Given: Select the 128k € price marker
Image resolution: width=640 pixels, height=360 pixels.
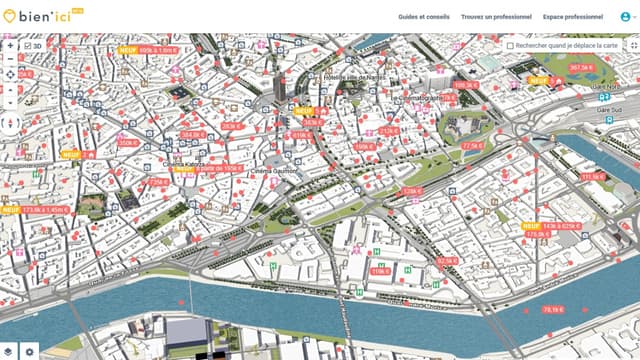Looking at the screenshot, I should (411, 191).
